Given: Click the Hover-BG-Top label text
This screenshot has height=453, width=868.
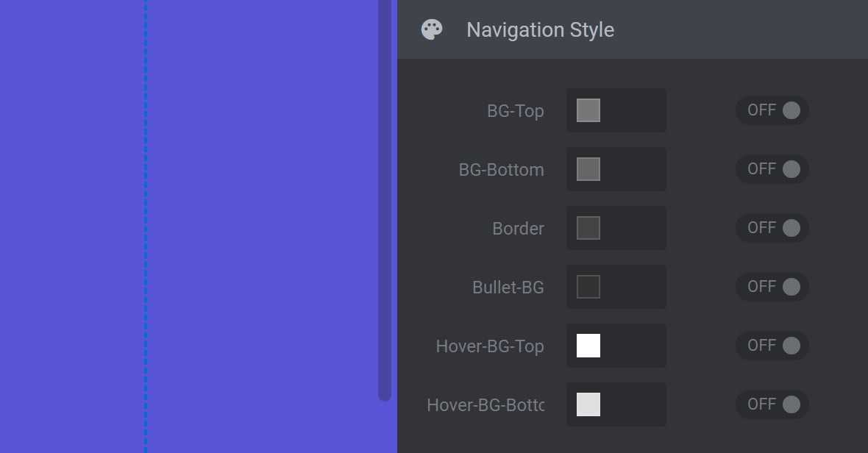Looking at the screenshot, I should coord(490,346).
